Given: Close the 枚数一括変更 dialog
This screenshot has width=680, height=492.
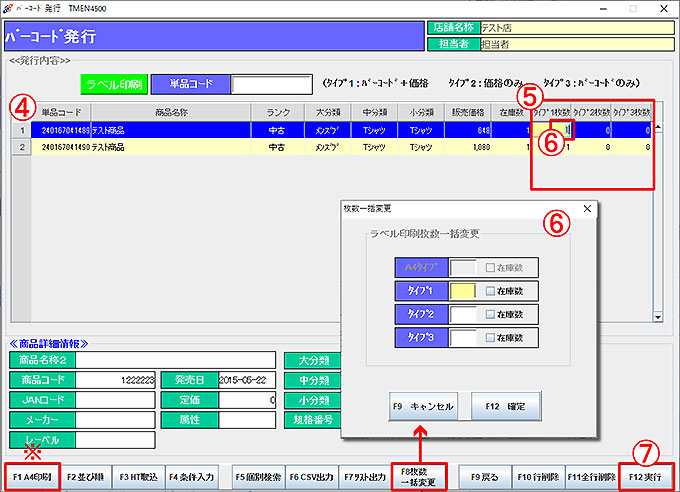Looking at the screenshot, I should [586, 209].
